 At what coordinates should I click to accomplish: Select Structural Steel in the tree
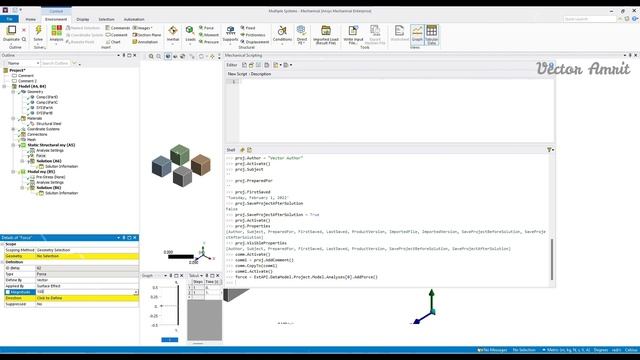pyautogui.click(x=48, y=124)
